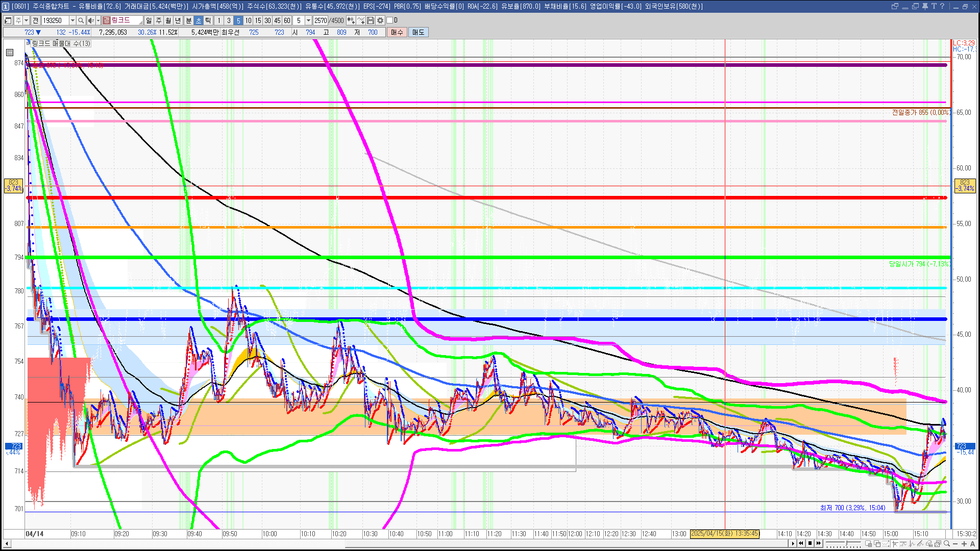
Task: Open chart settings gear icon
Action: 380,20
